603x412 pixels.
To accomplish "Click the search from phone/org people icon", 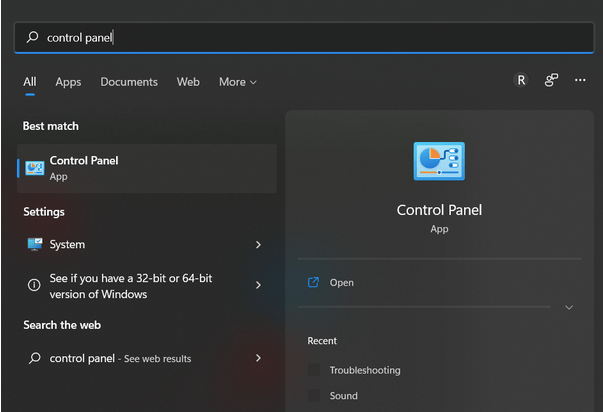I will pyautogui.click(x=551, y=80).
